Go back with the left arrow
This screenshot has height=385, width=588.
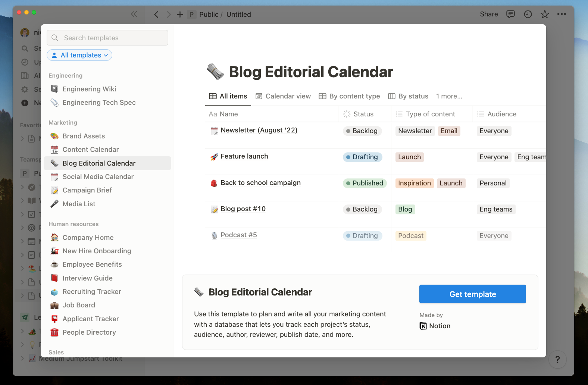tap(156, 14)
